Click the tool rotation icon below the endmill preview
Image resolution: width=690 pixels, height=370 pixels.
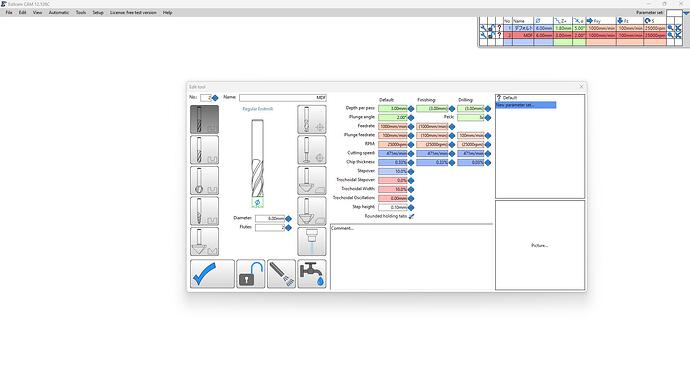click(257, 202)
